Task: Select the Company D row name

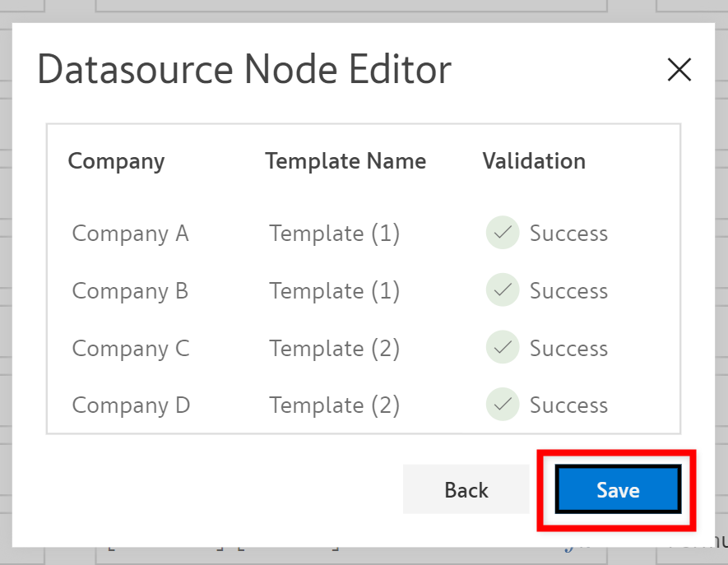Action: [131, 405]
